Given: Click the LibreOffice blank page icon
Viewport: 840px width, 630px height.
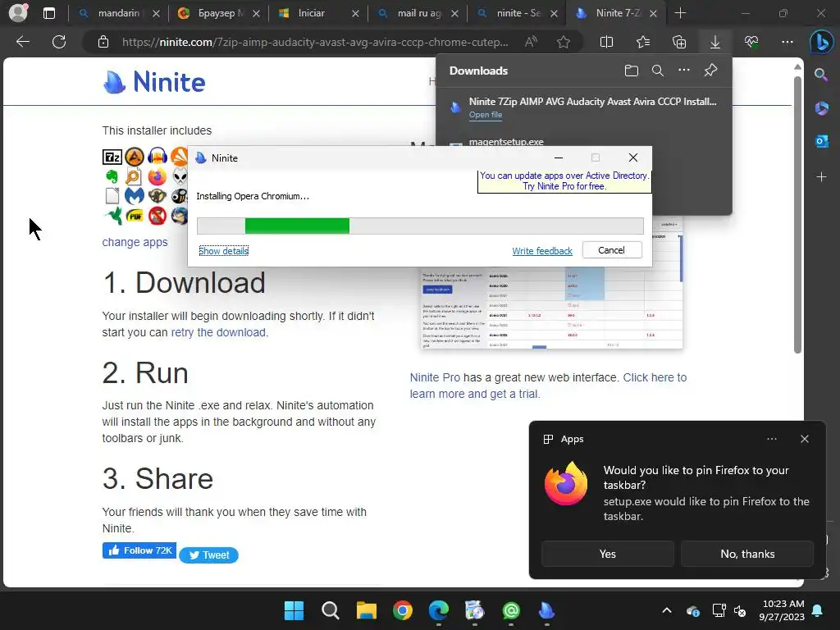Looking at the screenshot, I should click(x=112, y=195).
